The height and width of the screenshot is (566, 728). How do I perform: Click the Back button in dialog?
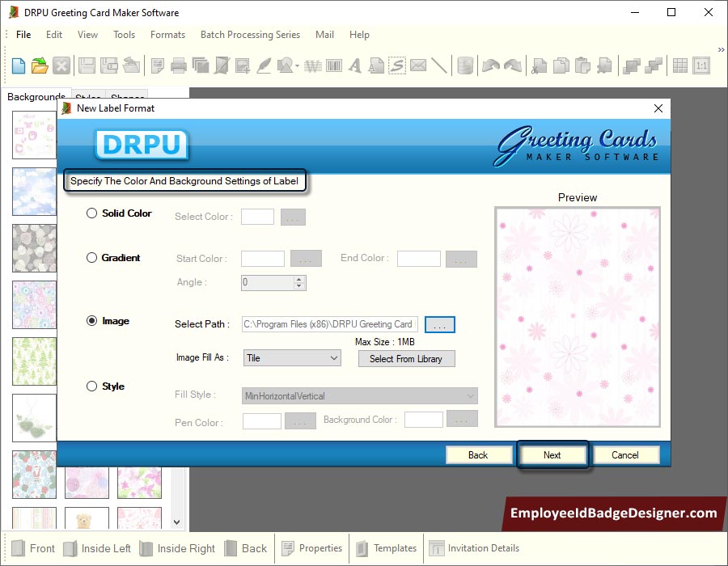478,455
